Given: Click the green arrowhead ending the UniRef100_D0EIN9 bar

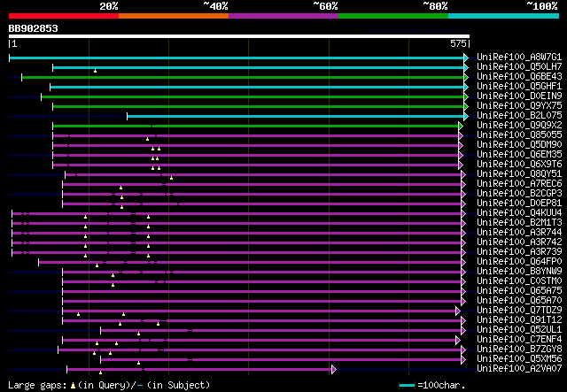Looking at the screenshot, I should [x=466, y=96].
